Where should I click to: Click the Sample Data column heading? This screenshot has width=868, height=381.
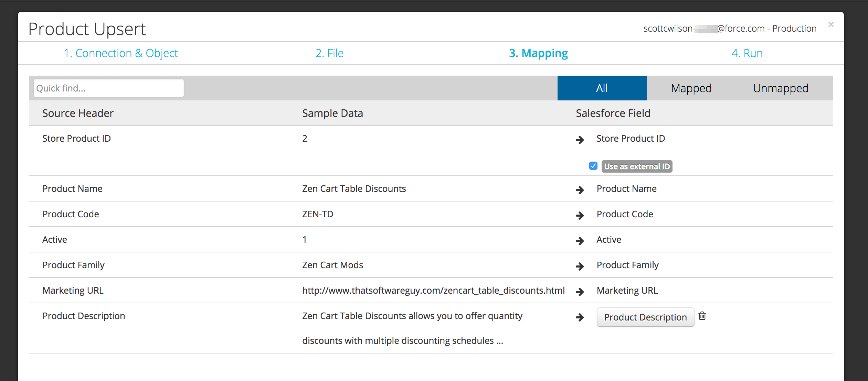(x=332, y=113)
